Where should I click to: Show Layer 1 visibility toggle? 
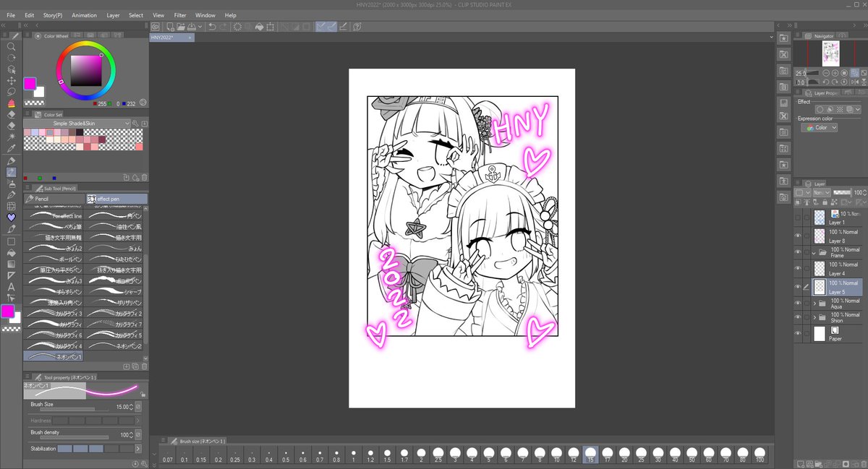(x=798, y=218)
